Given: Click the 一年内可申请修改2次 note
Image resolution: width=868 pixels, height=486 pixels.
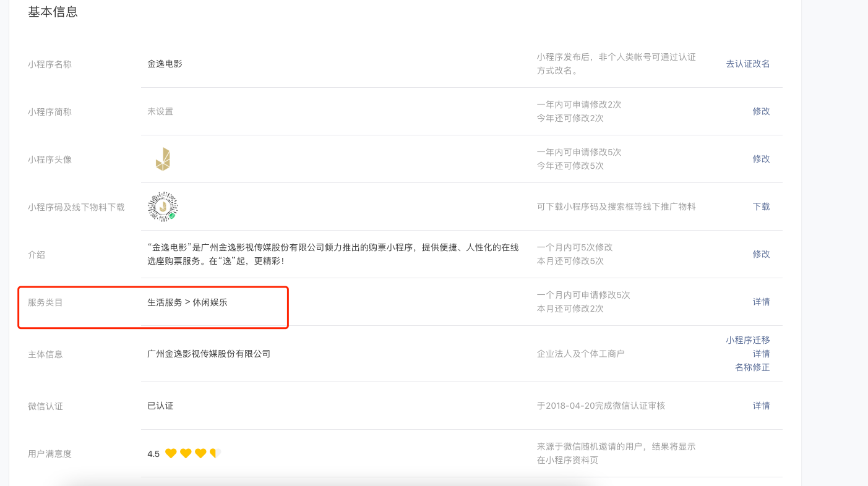Looking at the screenshot, I should click(579, 104).
